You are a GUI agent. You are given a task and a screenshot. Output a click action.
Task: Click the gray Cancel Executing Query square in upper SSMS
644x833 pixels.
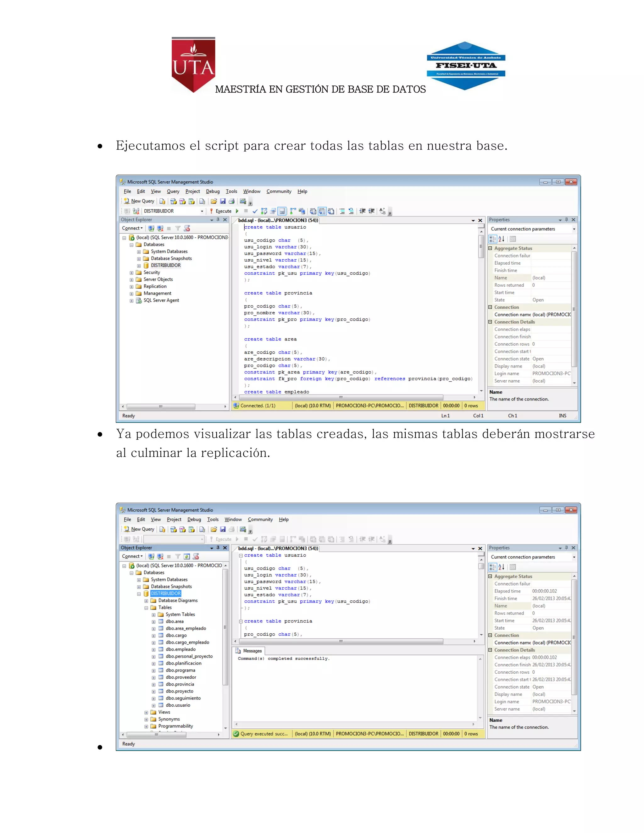(x=246, y=211)
